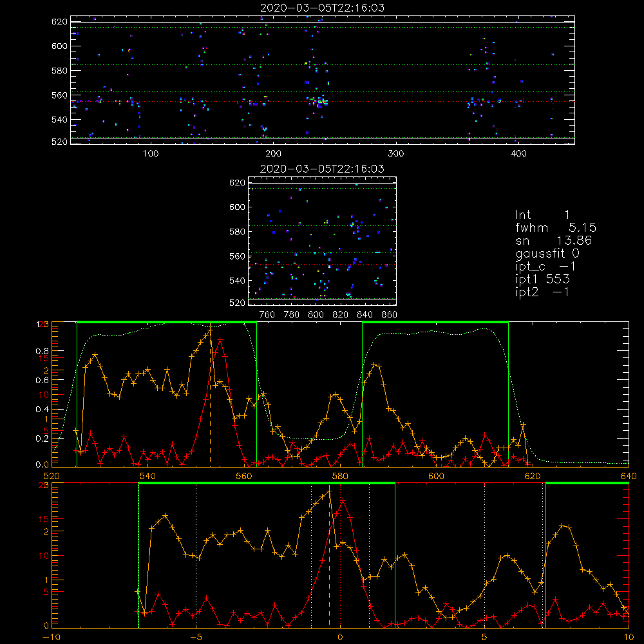Click the 'ipt1 553' value
644x644 pixels.
click(x=542, y=279)
